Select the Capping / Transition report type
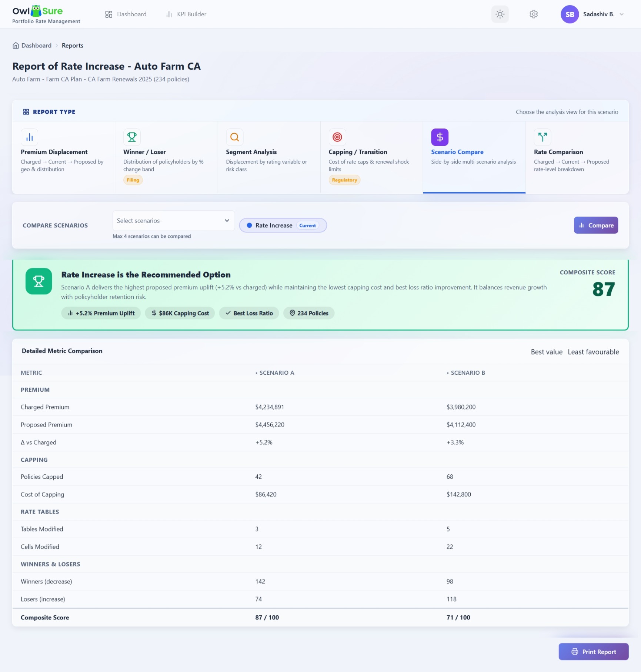Image resolution: width=641 pixels, height=672 pixels. point(371,157)
